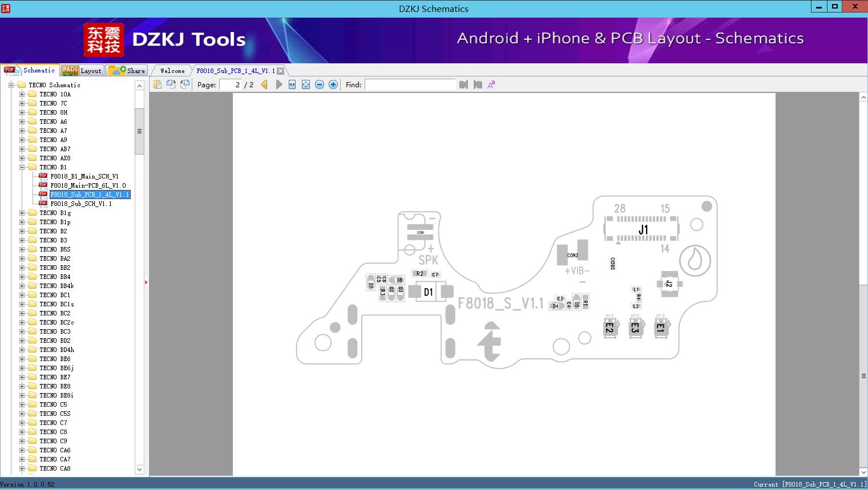Click the fit whole page icon
Image resolution: width=868 pixels, height=490 pixels.
click(x=306, y=84)
